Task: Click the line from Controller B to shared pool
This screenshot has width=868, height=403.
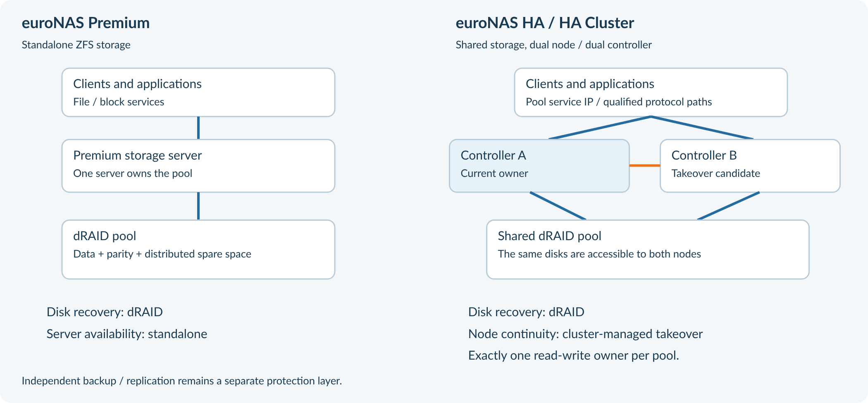Action: coord(729,206)
